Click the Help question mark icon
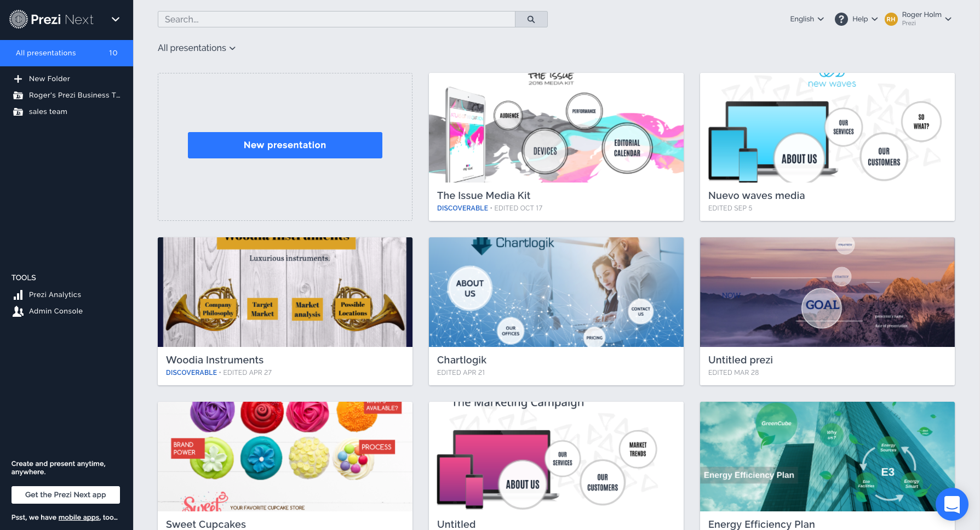980x530 pixels. (841, 19)
